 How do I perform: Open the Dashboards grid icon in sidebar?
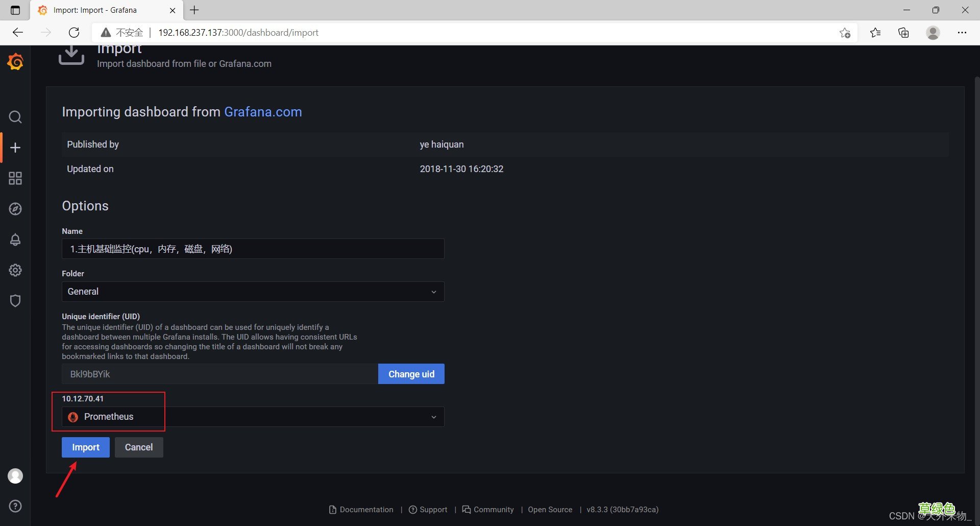tap(15, 178)
